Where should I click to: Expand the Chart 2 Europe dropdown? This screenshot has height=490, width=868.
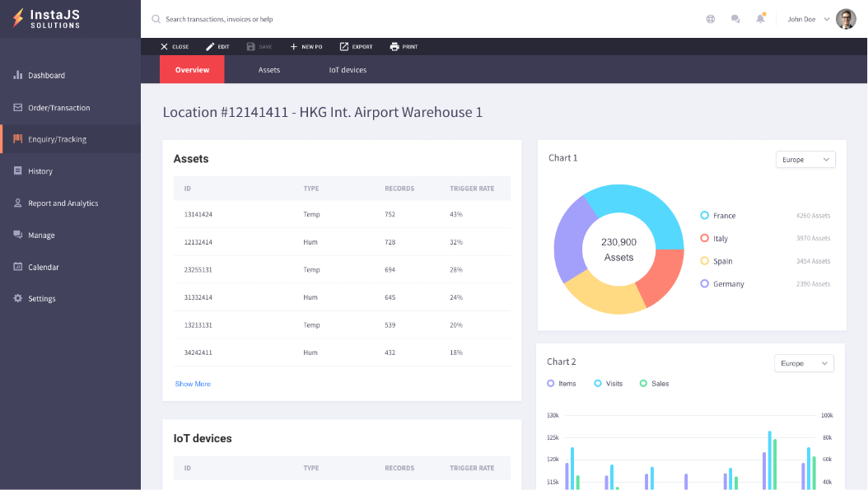click(803, 363)
